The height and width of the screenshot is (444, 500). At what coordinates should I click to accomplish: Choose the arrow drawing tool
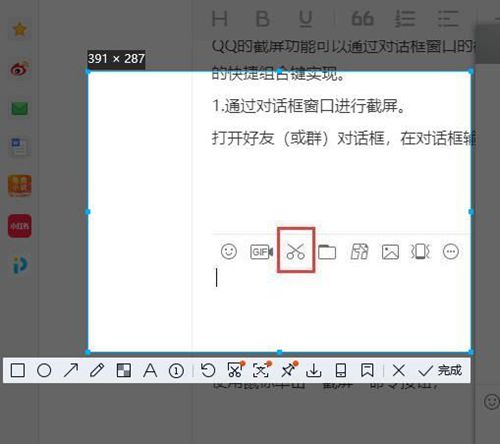71,370
